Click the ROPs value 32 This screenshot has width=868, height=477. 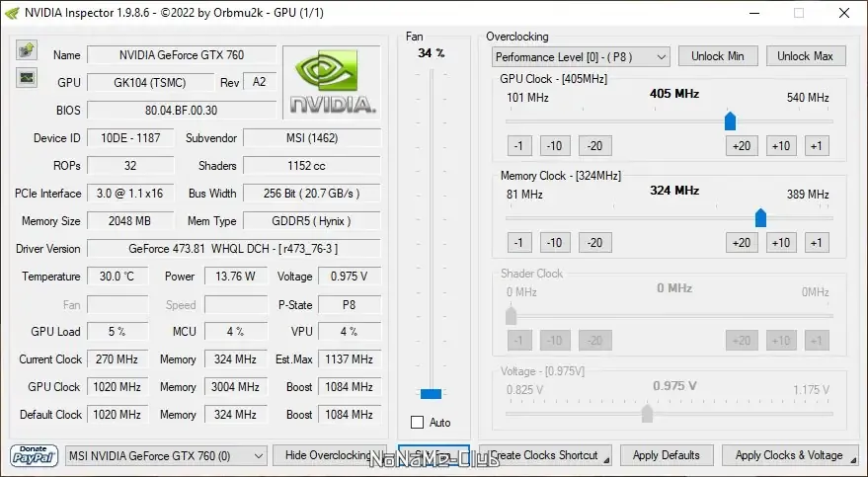[130, 166]
